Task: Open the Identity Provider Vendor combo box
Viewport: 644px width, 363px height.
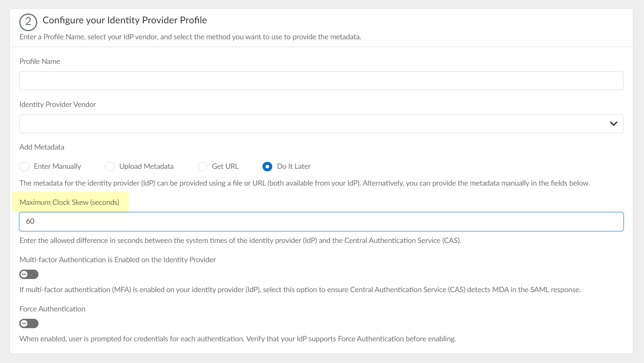Action: [311, 124]
